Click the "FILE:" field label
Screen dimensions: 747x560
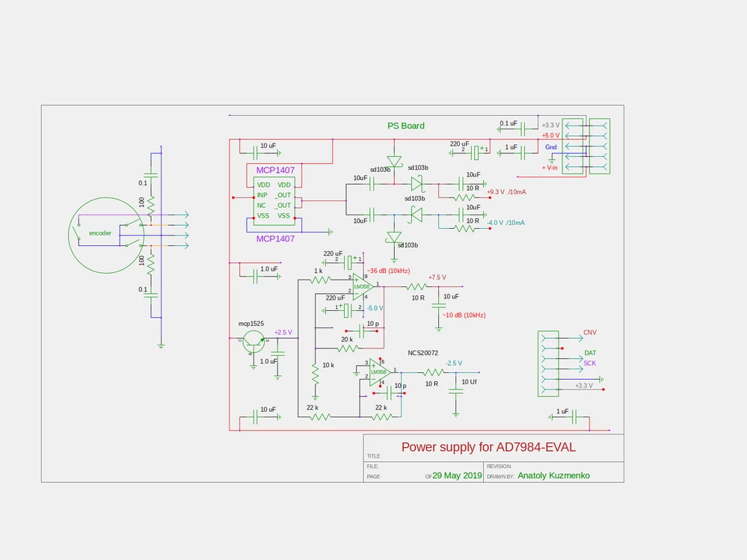pos(372,467)
